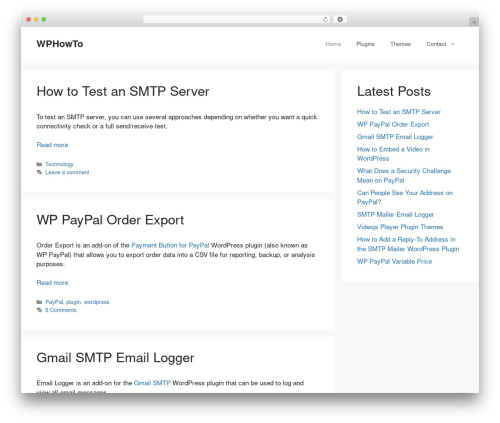
Task: Click the red close window button
Action: 29,19
